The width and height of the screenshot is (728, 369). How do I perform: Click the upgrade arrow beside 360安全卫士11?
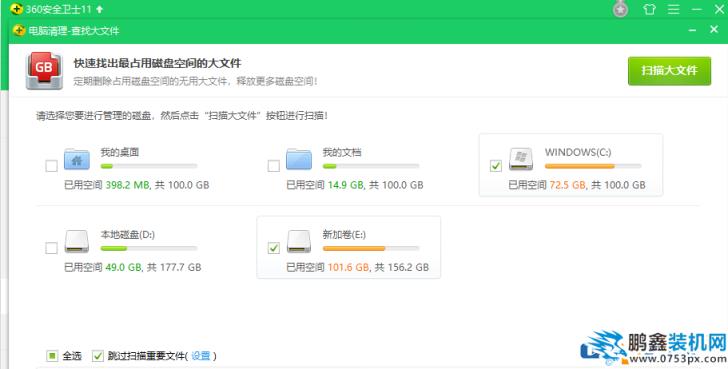pyautogui.click(x=99, y=9)
